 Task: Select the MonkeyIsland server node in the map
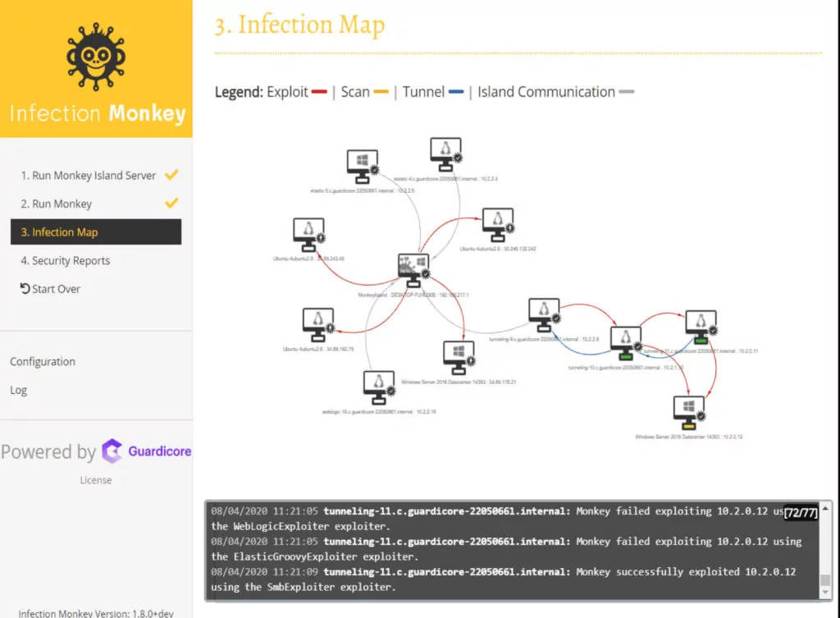[x=414, y=265]
